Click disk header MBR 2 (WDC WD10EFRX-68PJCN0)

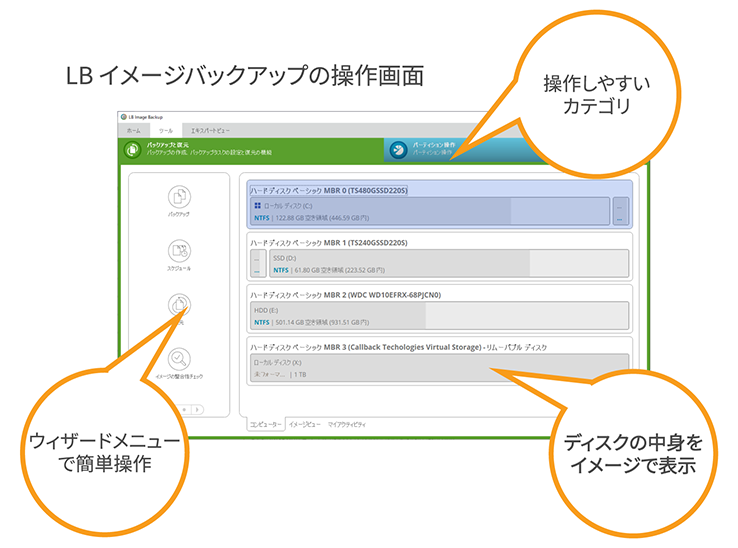coord(345,295)
